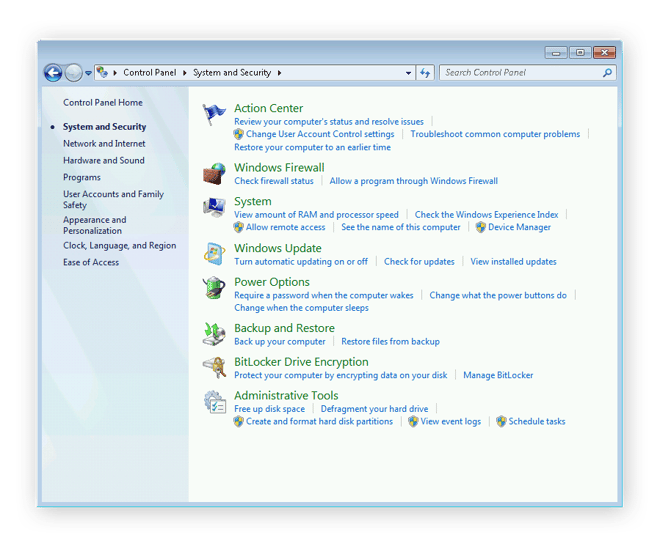This screenshot has height=546, width=660.
Task: Open the Backup and Restore icon
Action: click(x=214, y=334)
